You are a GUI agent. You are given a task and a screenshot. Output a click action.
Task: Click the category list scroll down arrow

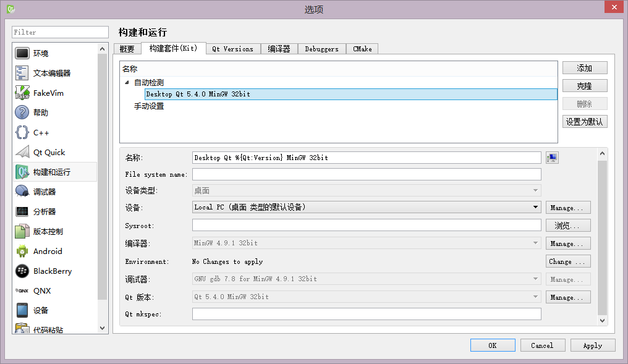tap(102, 328)
